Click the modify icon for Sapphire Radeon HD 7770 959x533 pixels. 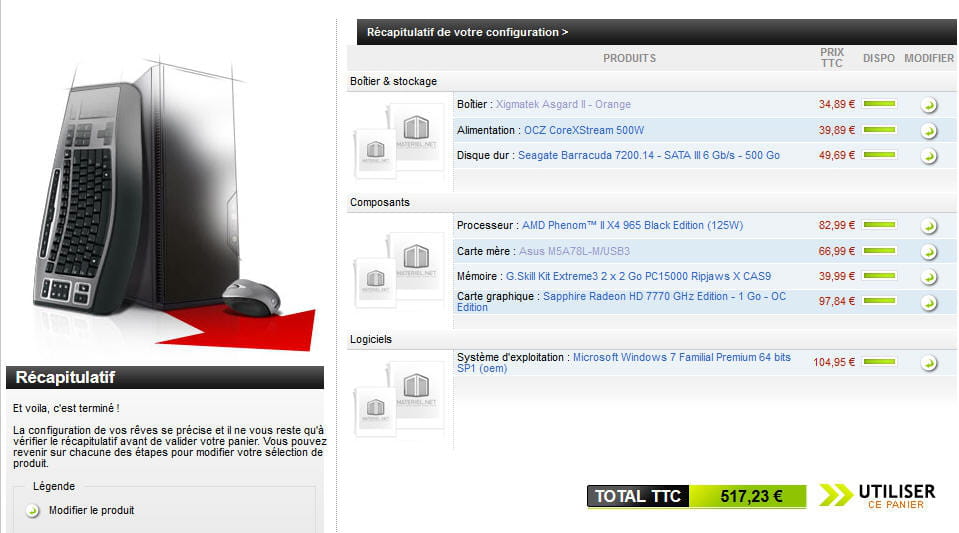[928, 302]
